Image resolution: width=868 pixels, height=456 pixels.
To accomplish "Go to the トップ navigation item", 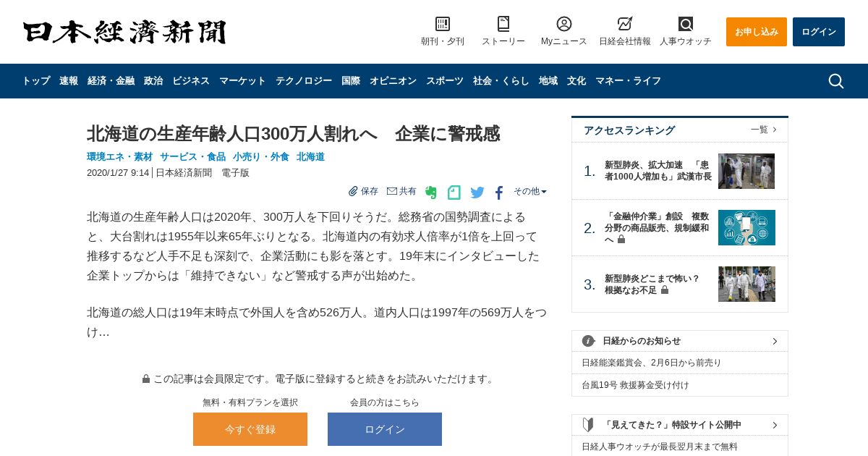I will tap(36, 81).
